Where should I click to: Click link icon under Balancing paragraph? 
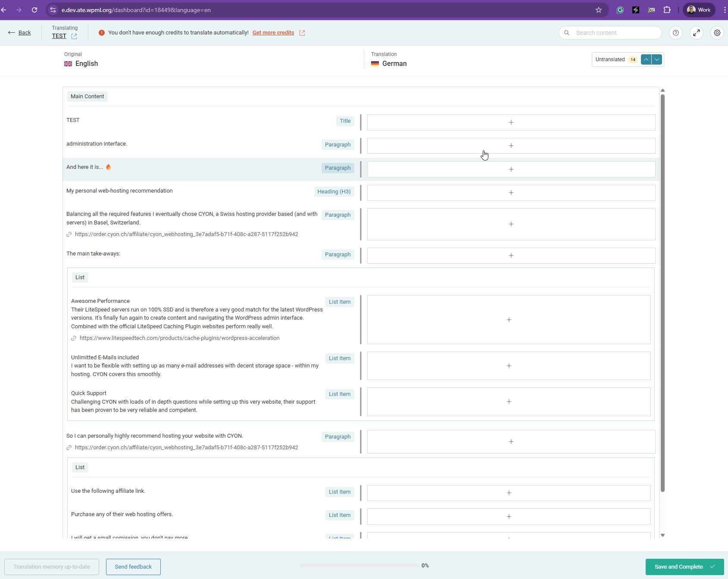click(69, 234)
